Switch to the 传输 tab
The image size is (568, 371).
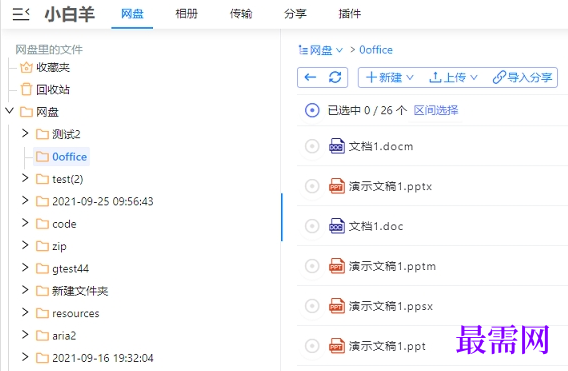pos(241,14)
